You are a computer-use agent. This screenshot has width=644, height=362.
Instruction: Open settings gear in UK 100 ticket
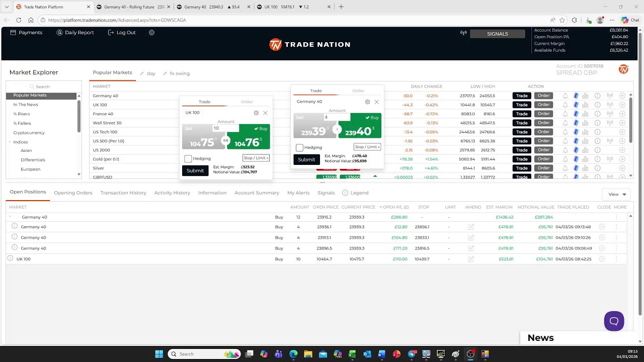256,113
